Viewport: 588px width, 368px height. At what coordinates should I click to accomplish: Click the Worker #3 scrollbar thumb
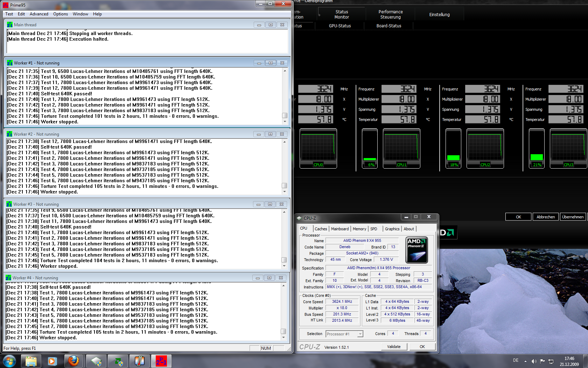(284, 260)
